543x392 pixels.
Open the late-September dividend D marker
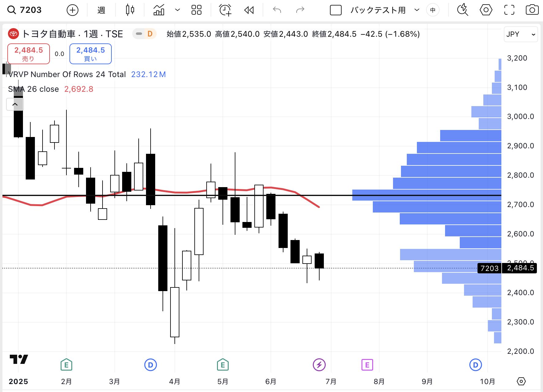(476, 365)
